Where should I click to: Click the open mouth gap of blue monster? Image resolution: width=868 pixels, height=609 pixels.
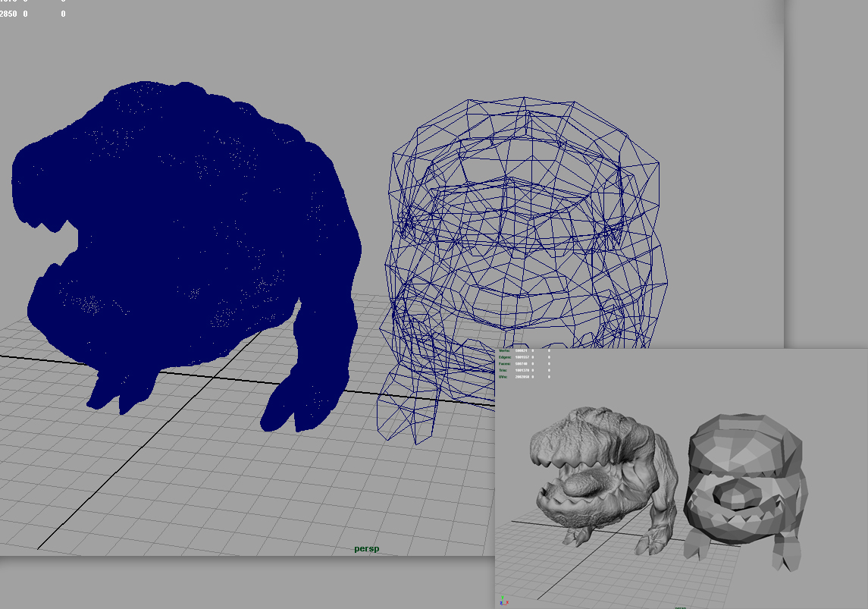64,243
